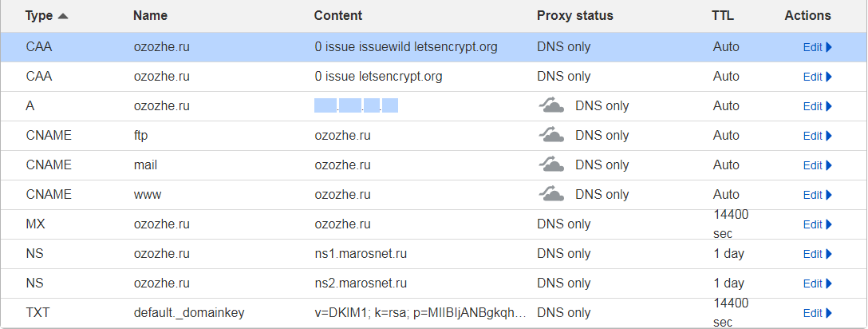Sort records by Type column arrow
The width and height of the screenshot is (868, 329).
pos(62,16)
